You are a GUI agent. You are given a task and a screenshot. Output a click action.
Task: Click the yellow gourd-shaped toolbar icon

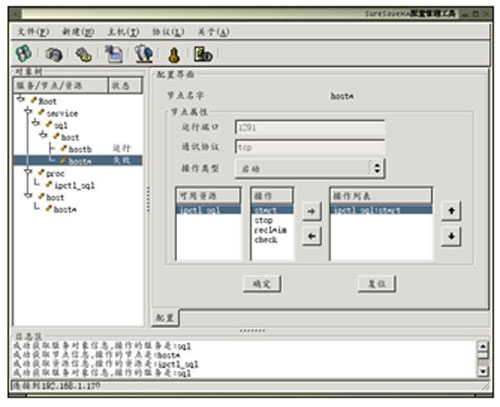(174, 55)
